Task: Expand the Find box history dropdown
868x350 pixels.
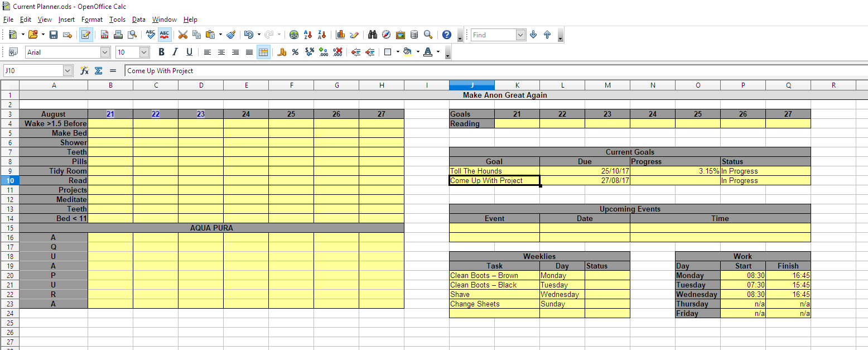Action: point(521,35)
